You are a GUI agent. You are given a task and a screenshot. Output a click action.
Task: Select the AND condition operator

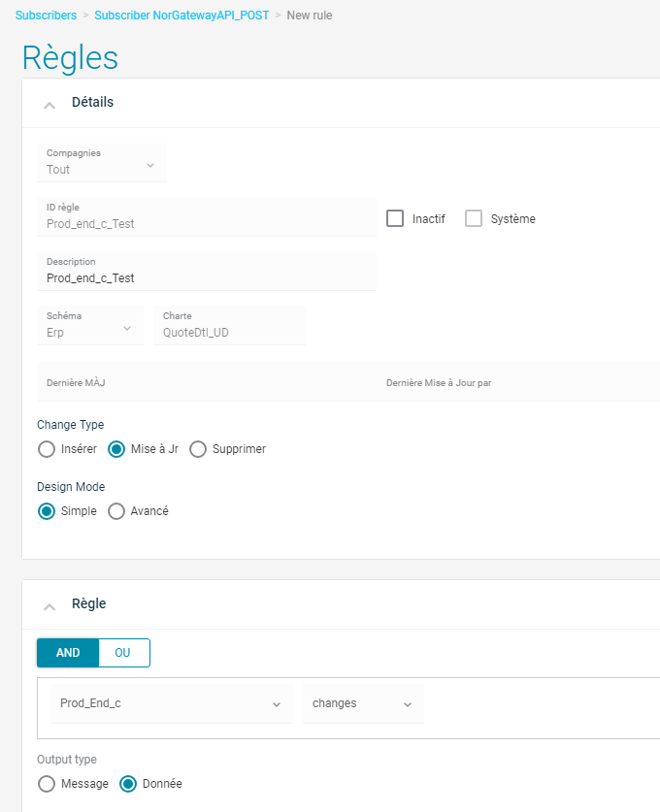[67, 653]
